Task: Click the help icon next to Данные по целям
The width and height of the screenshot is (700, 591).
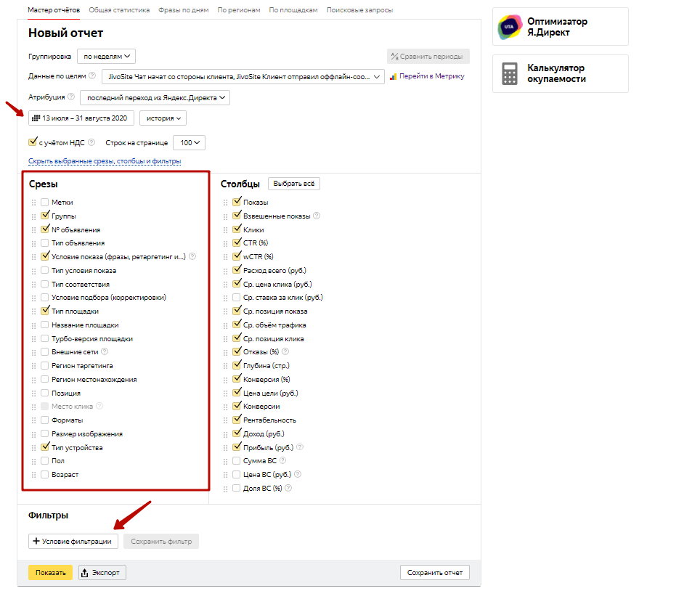Action: click(92, 76)
